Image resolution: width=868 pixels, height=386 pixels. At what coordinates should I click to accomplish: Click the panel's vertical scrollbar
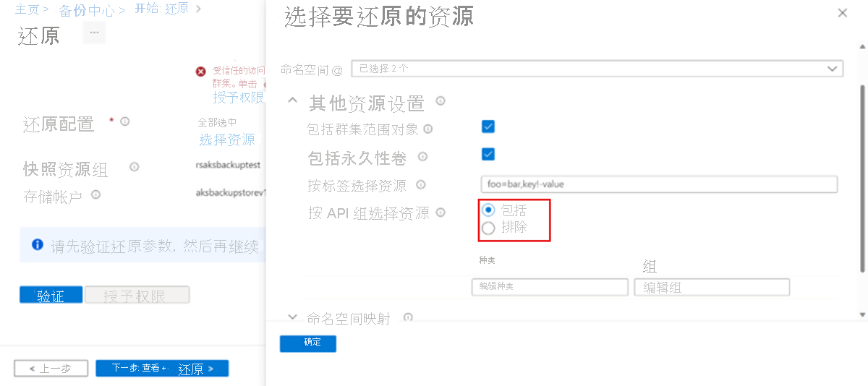pos(861,177)
